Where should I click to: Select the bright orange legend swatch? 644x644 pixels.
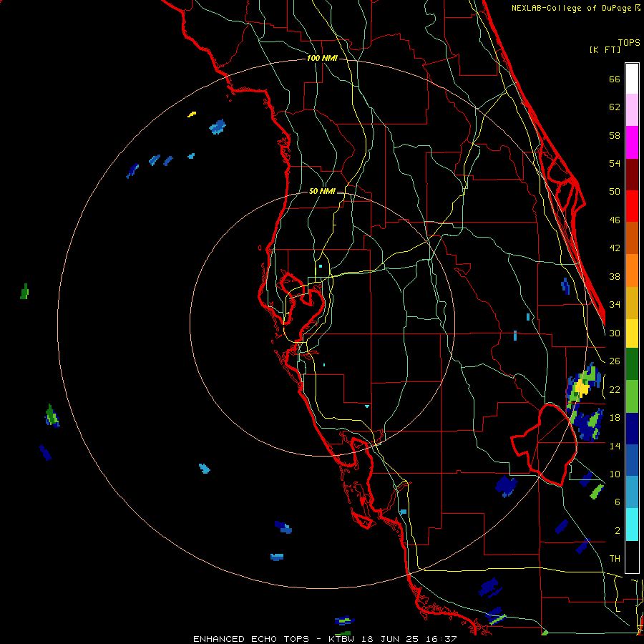(x=632, y=270)
